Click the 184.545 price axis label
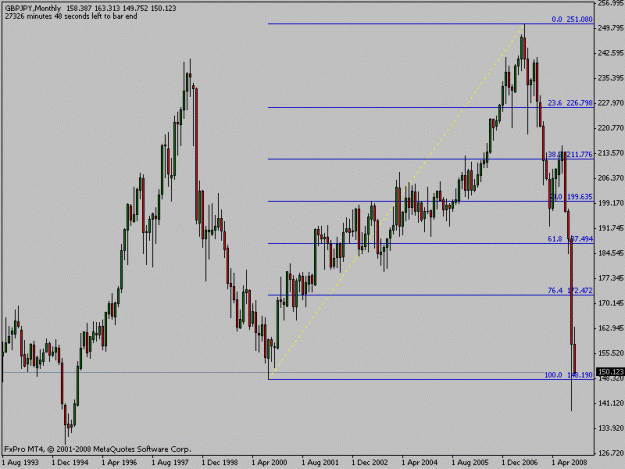Screen dimensions: 625x469 click(x=611, y=253)
